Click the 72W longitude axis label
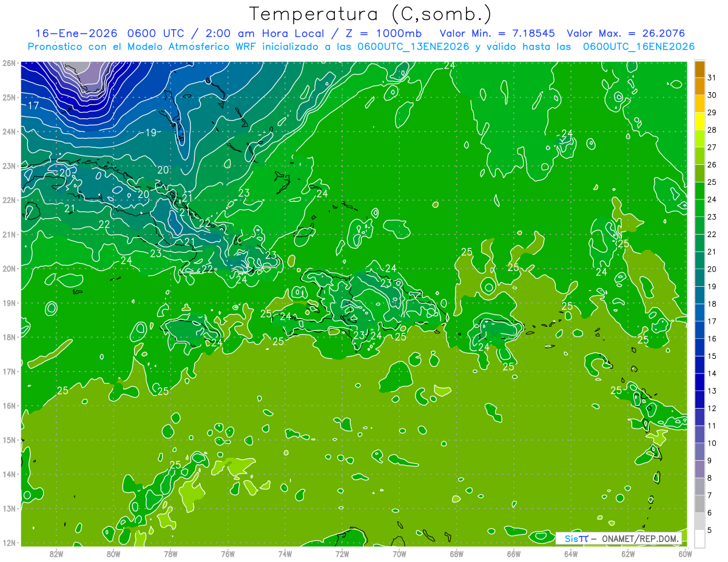728x562 pixels. [x=342, y=554]
